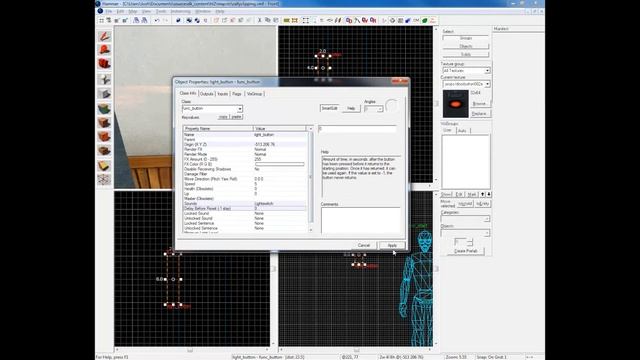
Task: Click the Toggle Cordon State yellow icon
Action: pos(287,20)
